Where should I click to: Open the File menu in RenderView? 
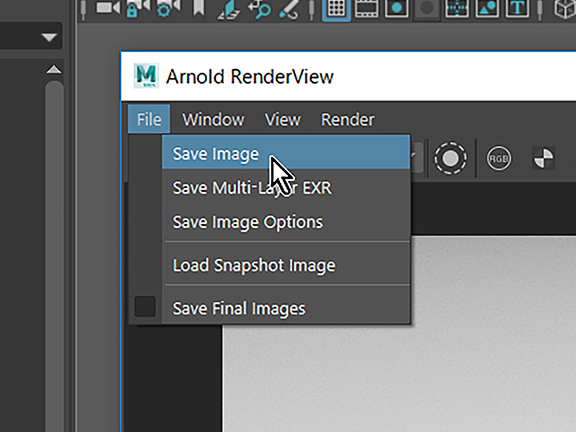[149, 119]
